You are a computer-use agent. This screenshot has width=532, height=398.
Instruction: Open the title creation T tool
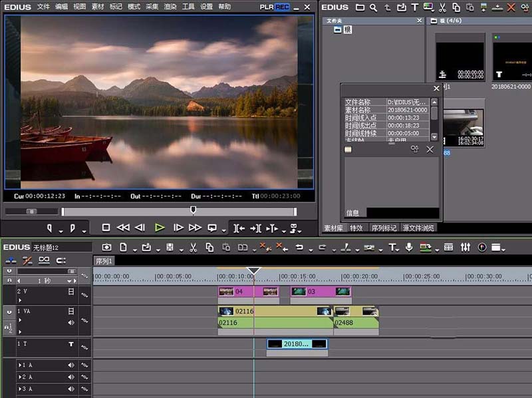pyautogui.click(x=392, y=248)
